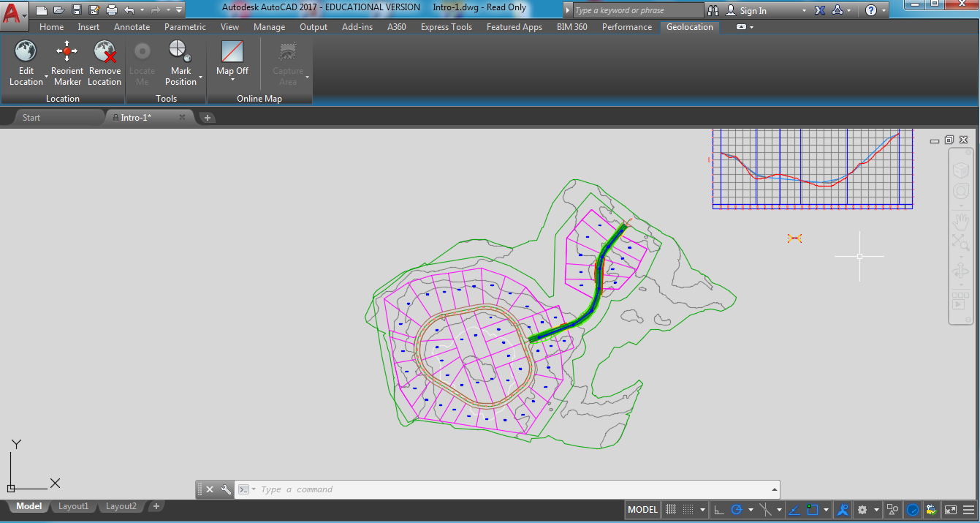Add a new drawing tab with plus button
980x523 pixels.
208,118
